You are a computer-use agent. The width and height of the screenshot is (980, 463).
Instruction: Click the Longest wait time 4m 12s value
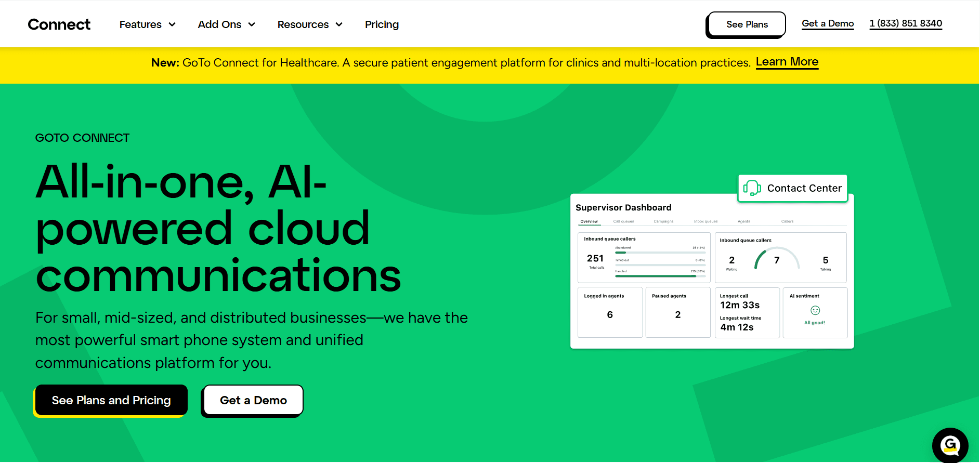737,327
